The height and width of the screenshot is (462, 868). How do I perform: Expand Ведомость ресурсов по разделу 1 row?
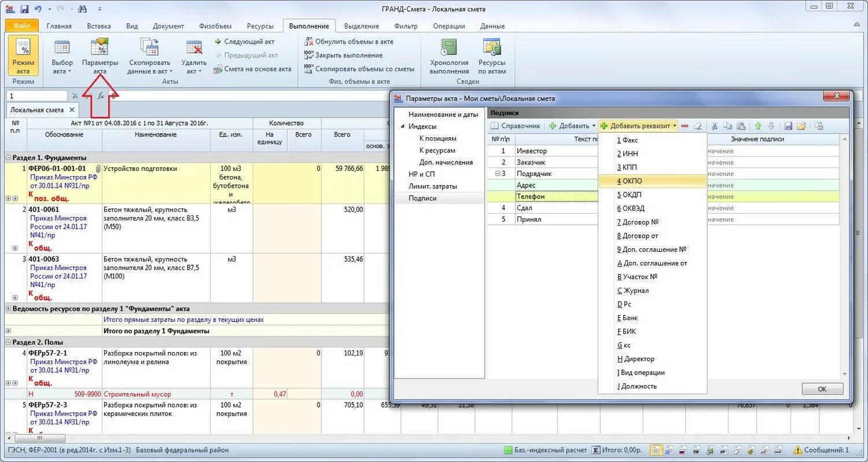pos(8,309)
